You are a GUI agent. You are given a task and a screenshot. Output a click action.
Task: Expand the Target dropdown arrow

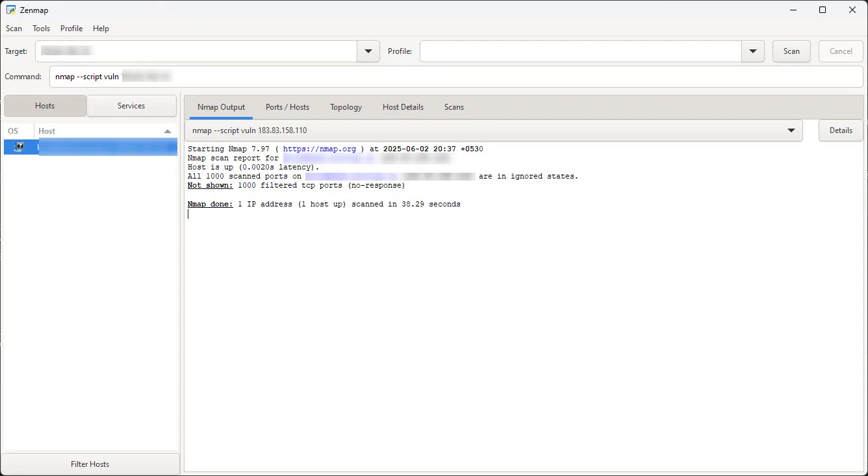[x=368, y=51]
